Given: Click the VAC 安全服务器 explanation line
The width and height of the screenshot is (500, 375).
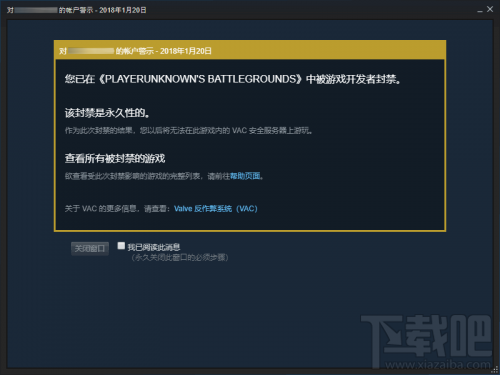Looking at the screenshot, I should (189, 130).
